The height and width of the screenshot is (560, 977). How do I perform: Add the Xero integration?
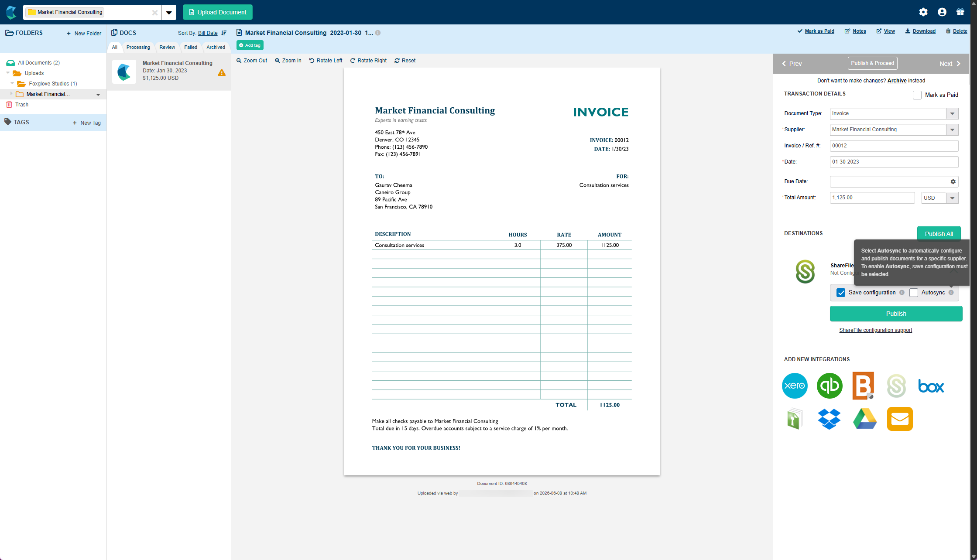pos(795,386)
